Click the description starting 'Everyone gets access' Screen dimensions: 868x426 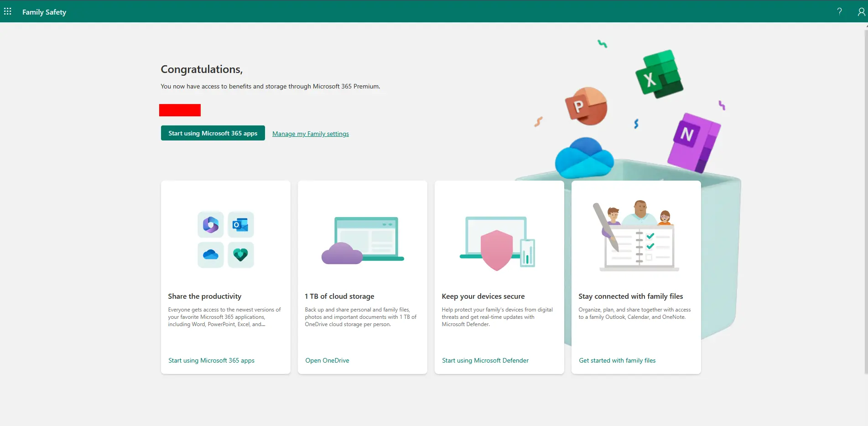click(224, 317)
